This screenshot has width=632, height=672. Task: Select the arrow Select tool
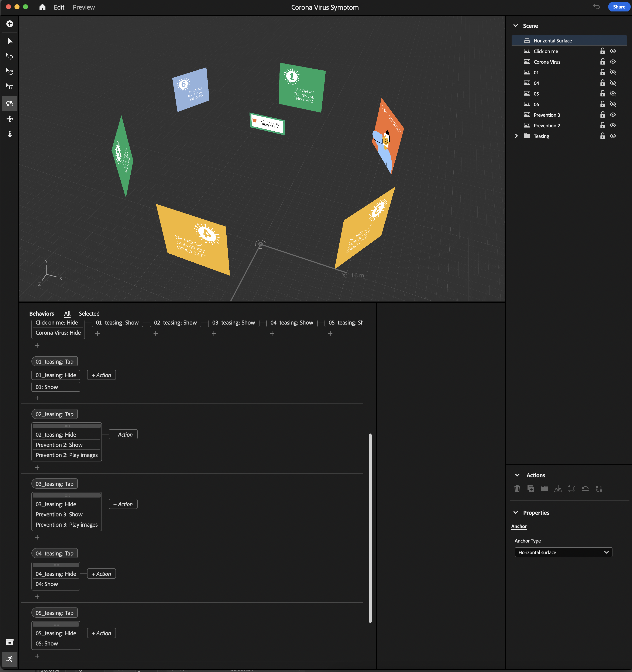pos(10,41)
